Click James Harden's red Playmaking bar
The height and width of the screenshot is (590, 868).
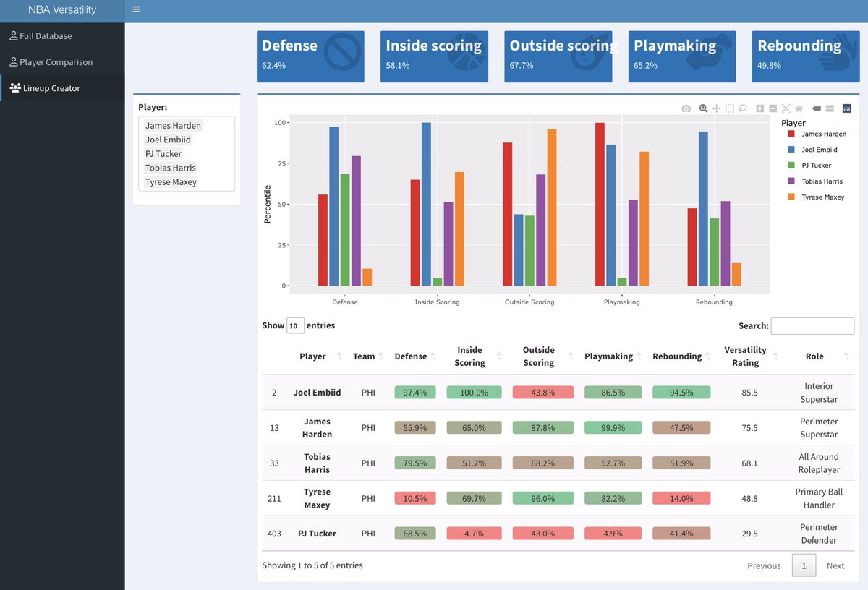(600, 204)
